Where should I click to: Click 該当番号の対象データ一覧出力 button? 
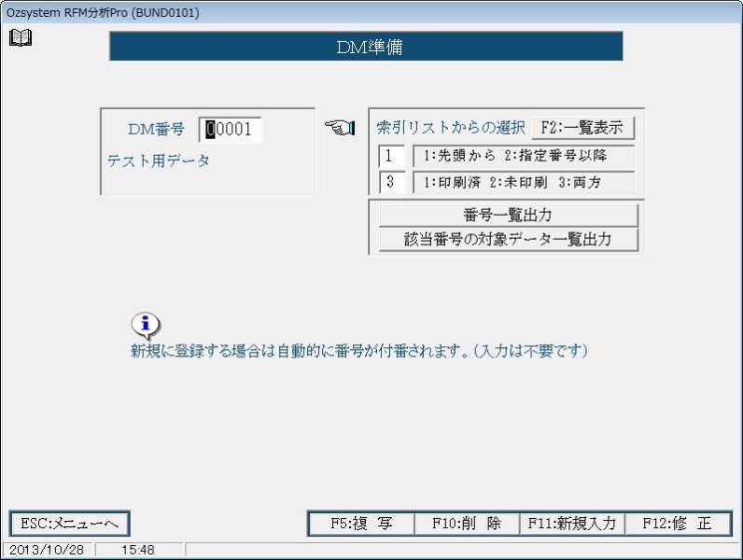[508, 239]
